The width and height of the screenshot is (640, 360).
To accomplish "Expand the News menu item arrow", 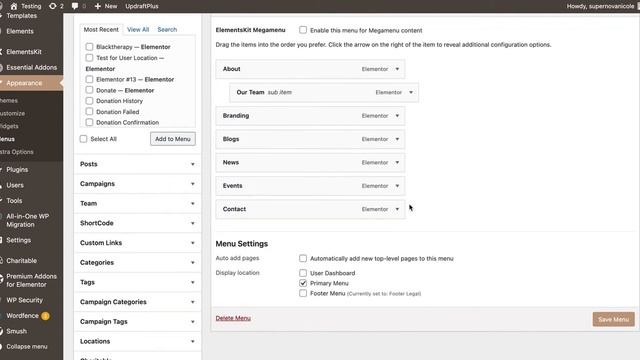I will 397,162.
